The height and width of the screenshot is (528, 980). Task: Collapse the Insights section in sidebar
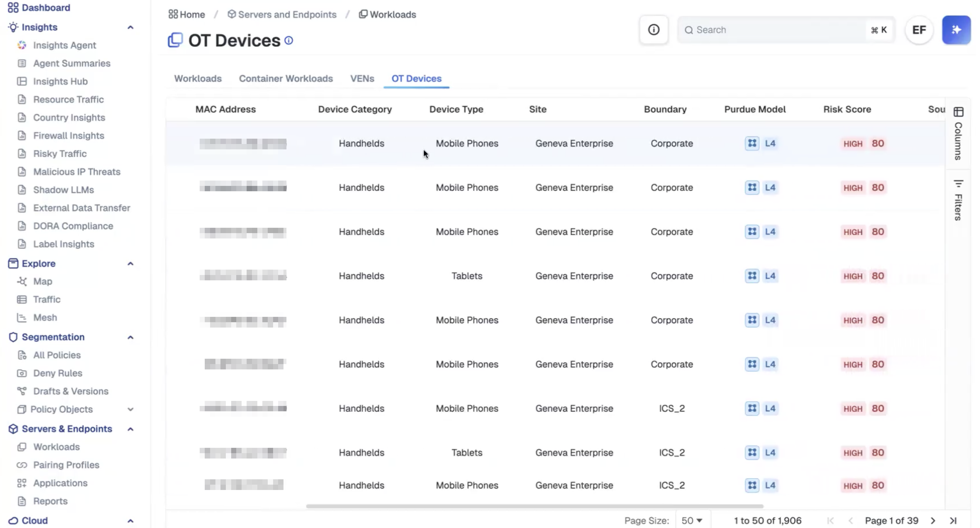pos(130,27)
